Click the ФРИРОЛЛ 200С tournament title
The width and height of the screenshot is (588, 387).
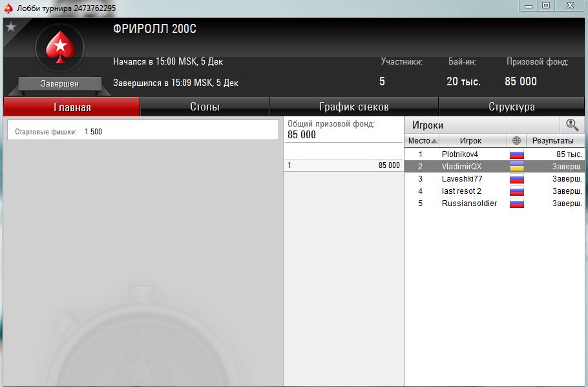click(x=154, y=29)
